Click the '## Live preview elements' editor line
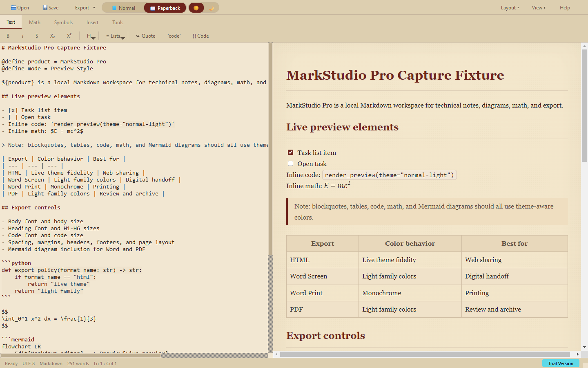The width and height of the screenshot is (588, 368). [x=41, y=96]
